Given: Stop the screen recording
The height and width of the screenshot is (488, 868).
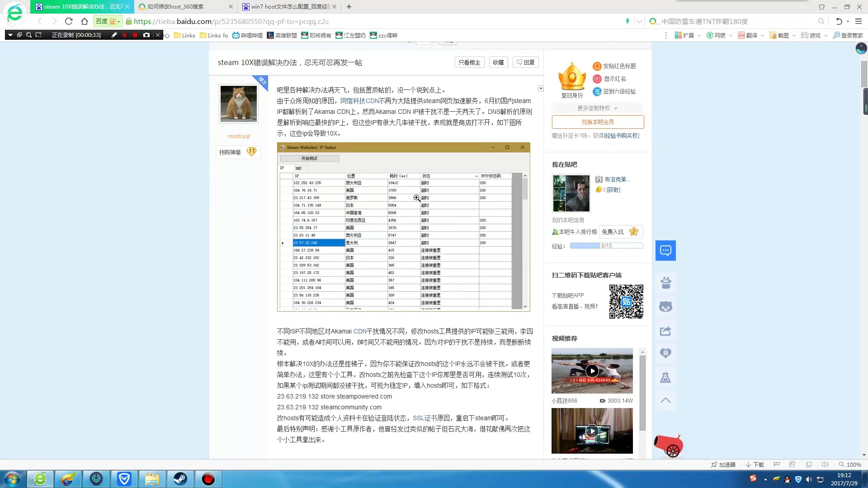Looking at the screenshot, I should click(135, 35).
